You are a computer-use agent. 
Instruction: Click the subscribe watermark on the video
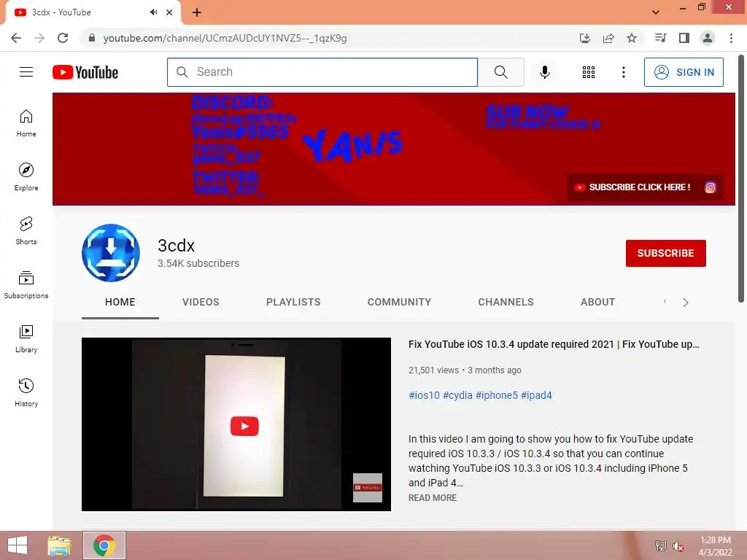coord(368,488)
